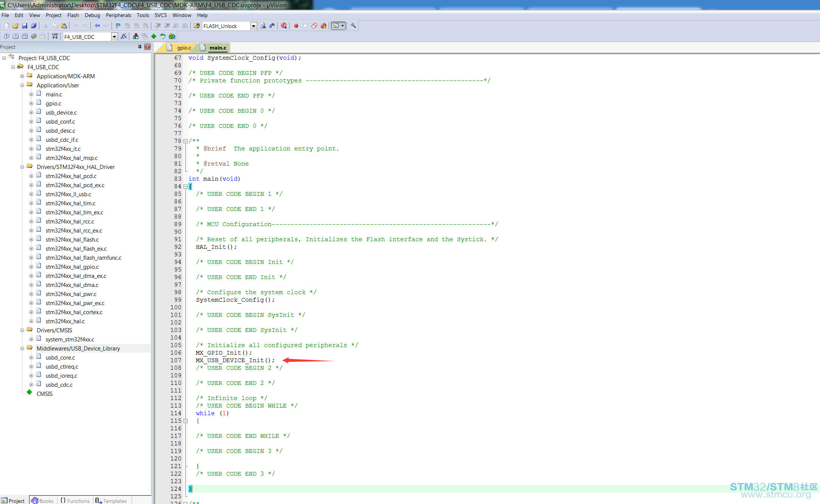Click on MX_USB_DEVICE_Init() code line
Viewport: 820px width, 504px height.
235,360
